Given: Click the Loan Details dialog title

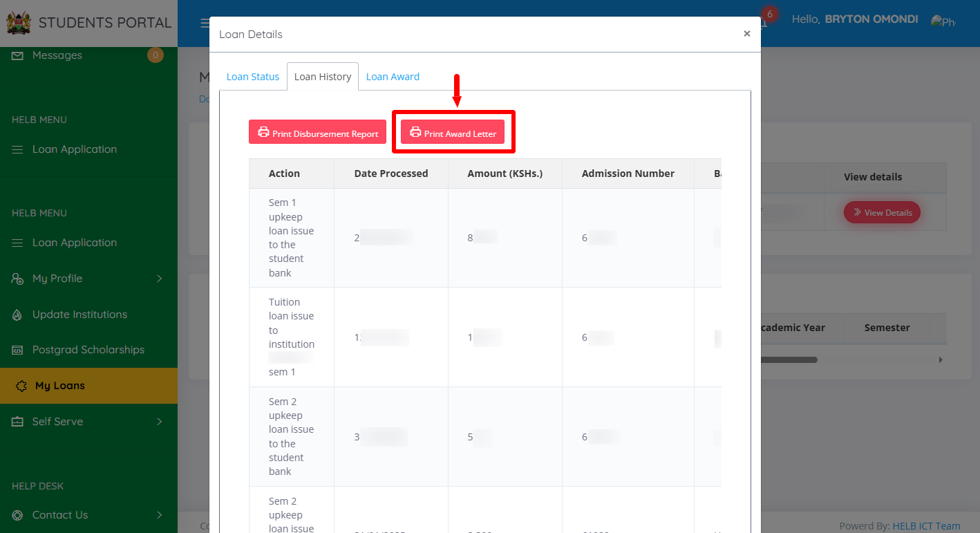Looking at the screenshot, I should click(251, 34).
